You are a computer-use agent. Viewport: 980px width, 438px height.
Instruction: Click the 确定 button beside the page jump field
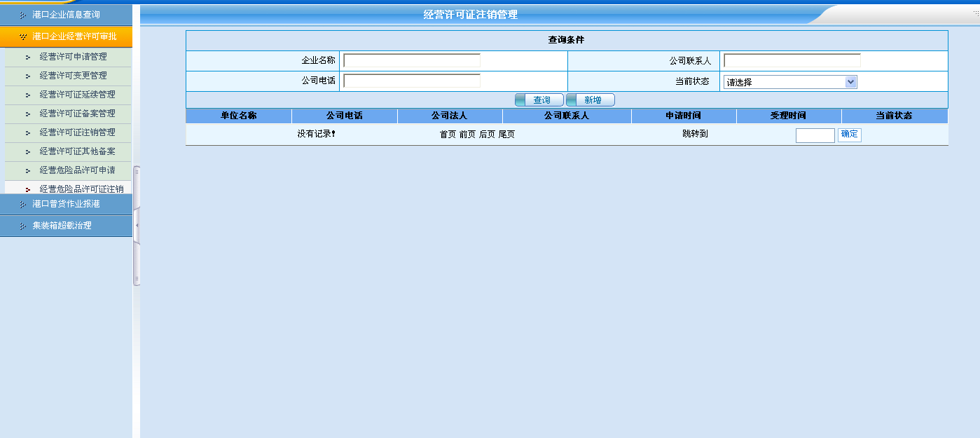[x=849, y=135]
